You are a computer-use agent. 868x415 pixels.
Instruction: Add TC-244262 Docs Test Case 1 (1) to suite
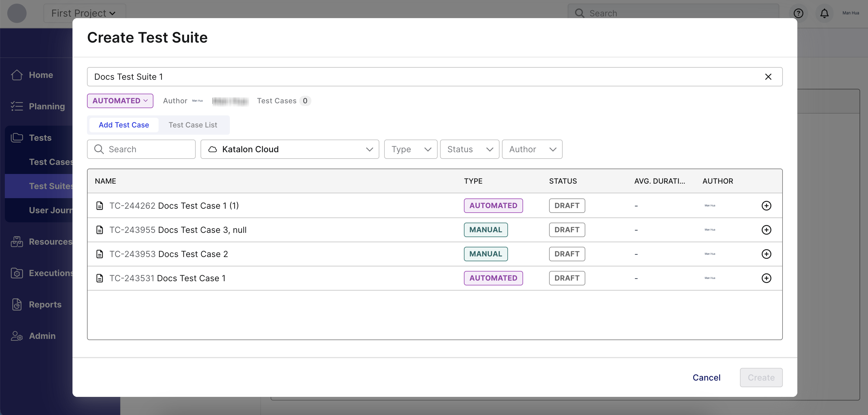click(x=766, y=205)
